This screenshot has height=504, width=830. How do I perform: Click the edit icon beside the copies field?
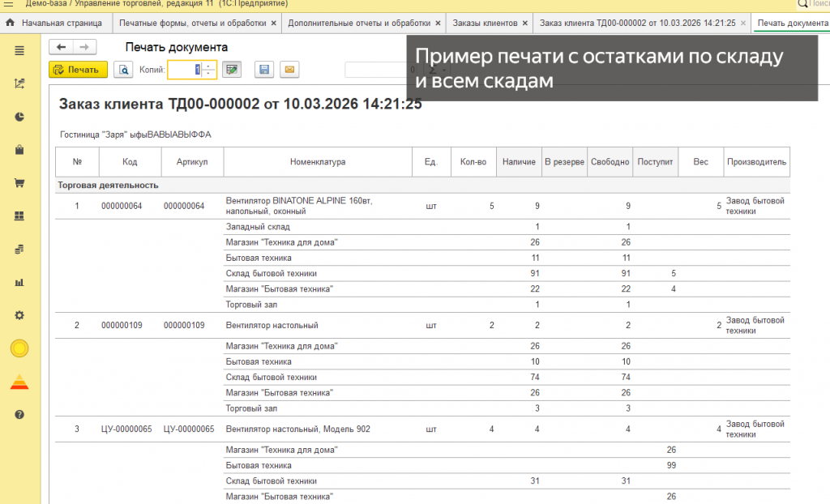[x=233, y=70]
